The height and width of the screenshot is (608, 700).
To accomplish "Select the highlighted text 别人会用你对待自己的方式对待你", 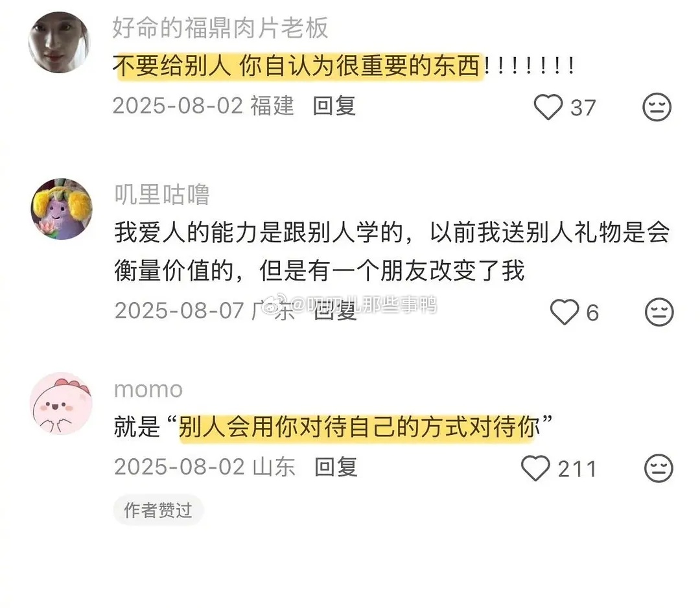I will pyautogui.click(x=359, y=427).
